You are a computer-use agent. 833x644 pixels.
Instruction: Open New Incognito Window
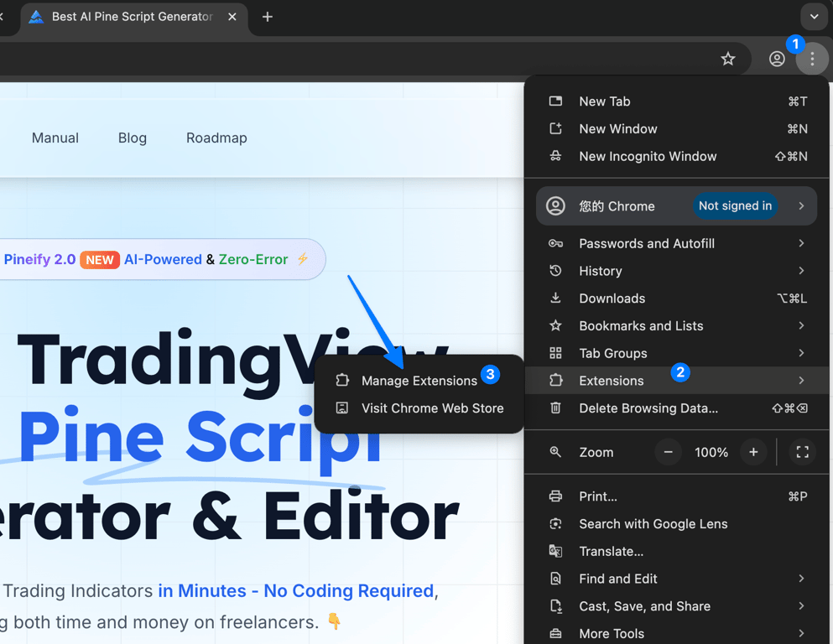tap(647, 156)
